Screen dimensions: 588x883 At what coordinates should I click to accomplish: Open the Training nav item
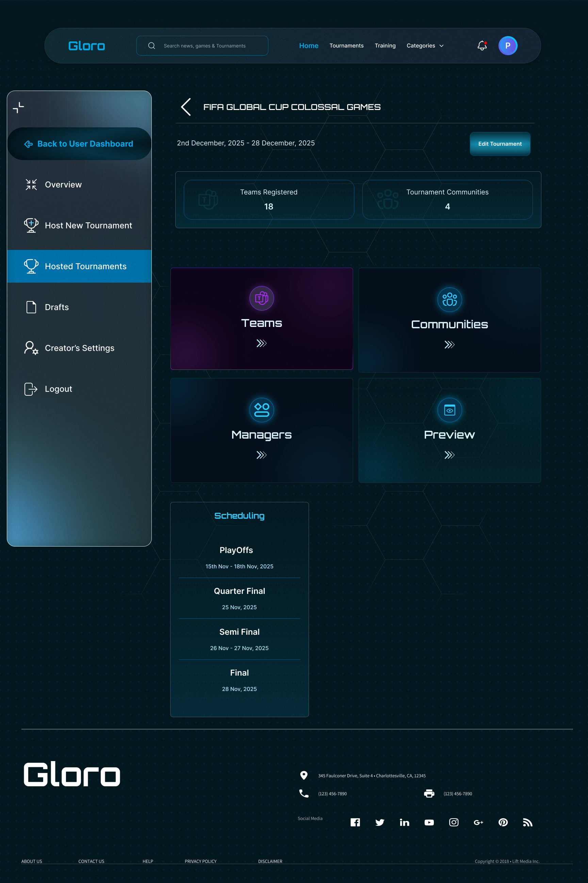(x=385, y=46)
